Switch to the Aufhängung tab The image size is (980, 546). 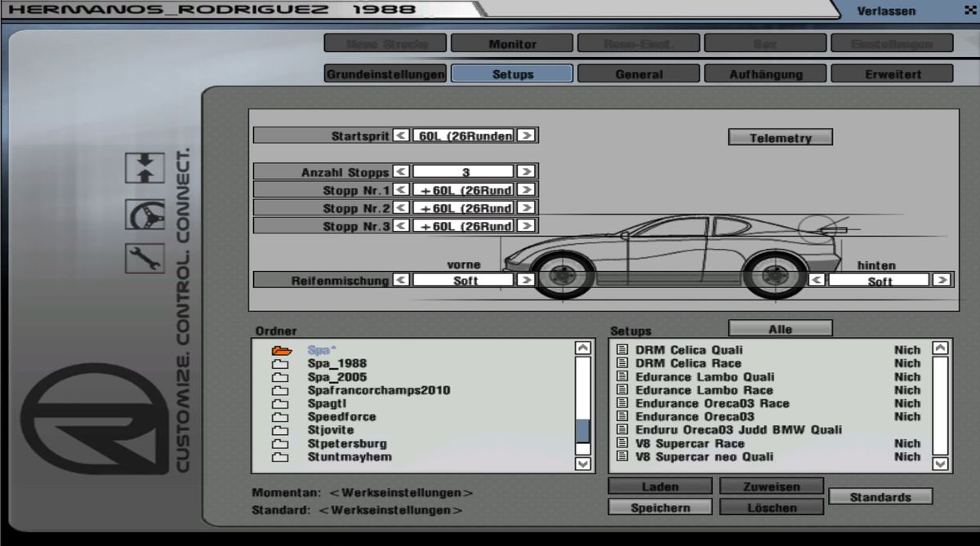pyautogui.click(x=765, y=74)
